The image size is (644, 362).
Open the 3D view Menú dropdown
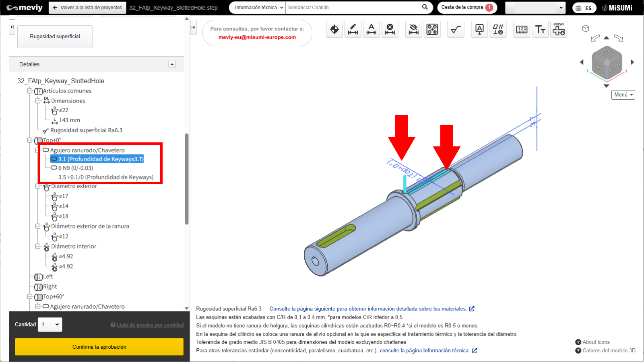[623, 95]
